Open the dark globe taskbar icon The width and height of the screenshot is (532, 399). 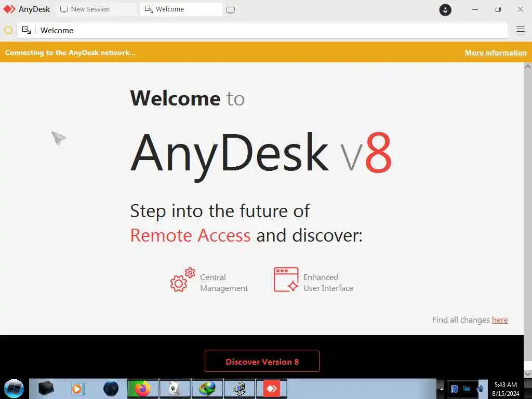coord(111,389)
